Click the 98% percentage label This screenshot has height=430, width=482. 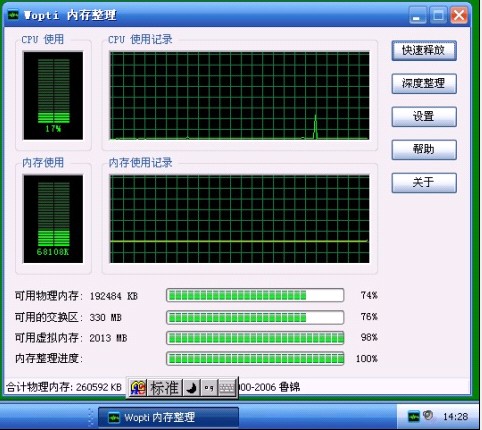pos(369,338)
